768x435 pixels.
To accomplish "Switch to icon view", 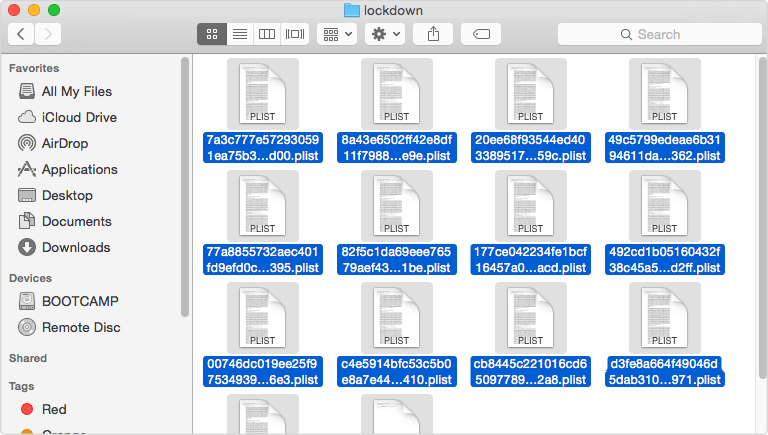I will coord(212,34).
